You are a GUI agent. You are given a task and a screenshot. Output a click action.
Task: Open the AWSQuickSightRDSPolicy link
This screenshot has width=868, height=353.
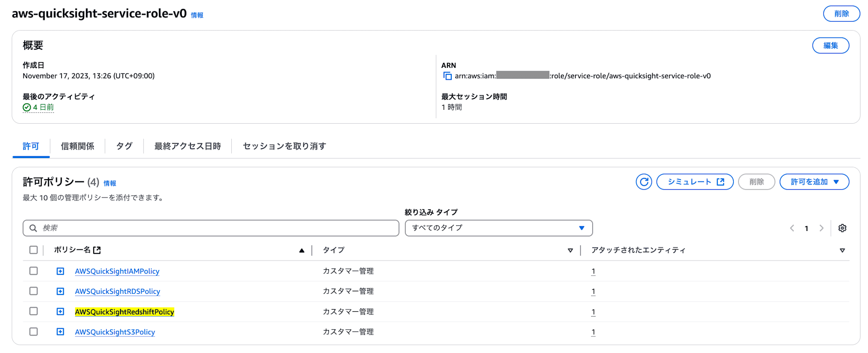click(118, 291)
